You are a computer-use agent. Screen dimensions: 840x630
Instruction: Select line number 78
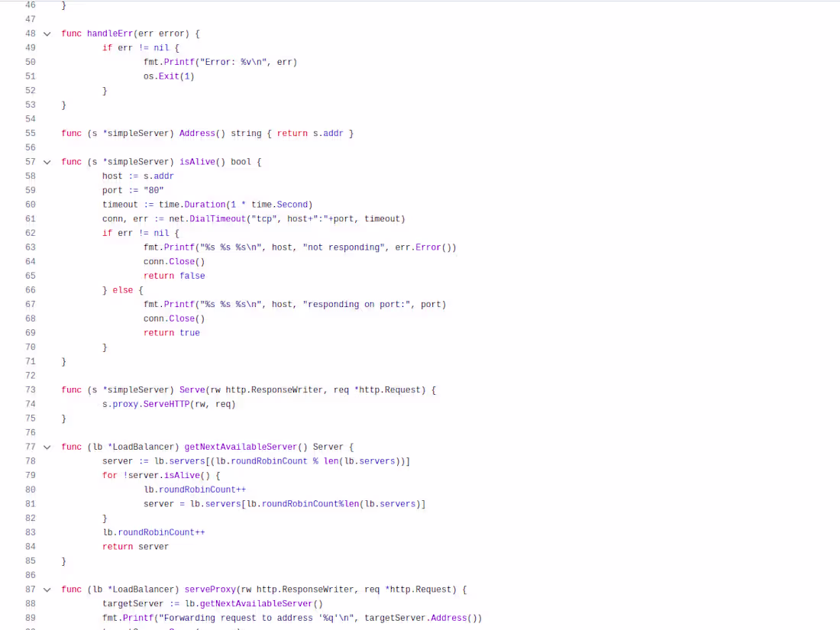(31, 460)
